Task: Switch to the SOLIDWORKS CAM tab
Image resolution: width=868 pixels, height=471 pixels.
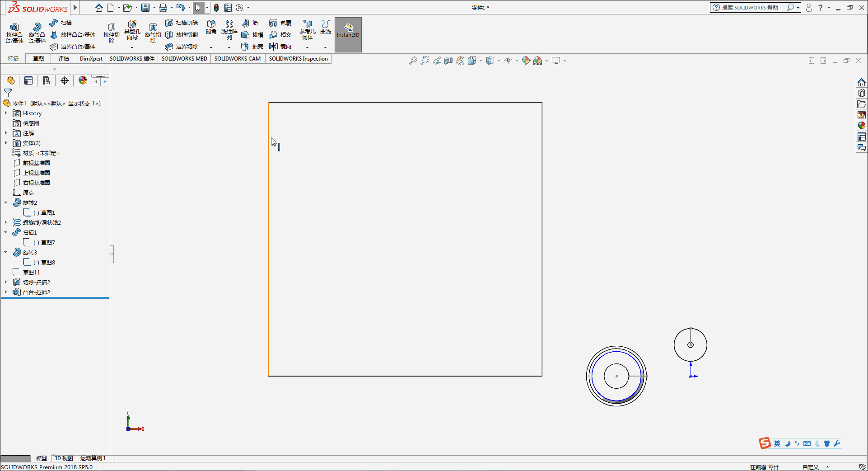Action: [238, 59]
